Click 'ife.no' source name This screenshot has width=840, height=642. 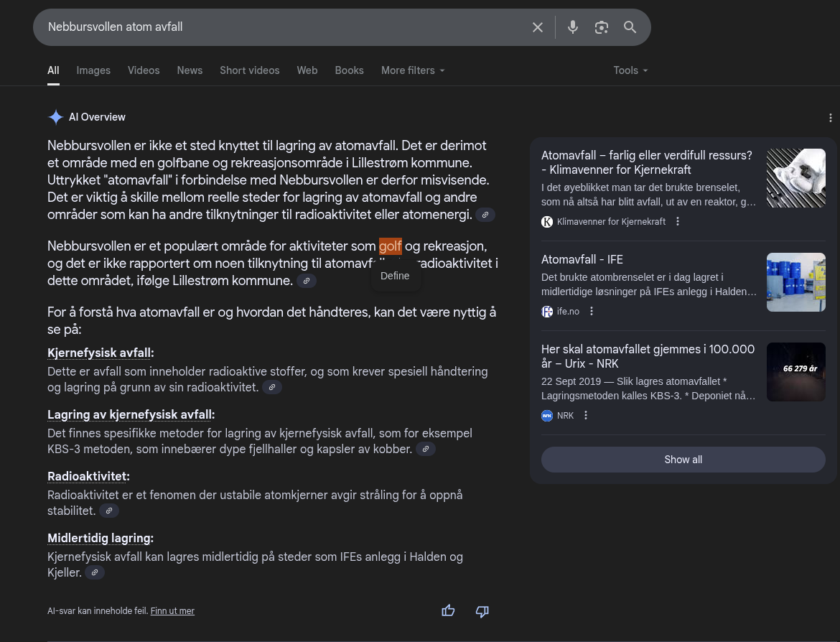(568, 312)
